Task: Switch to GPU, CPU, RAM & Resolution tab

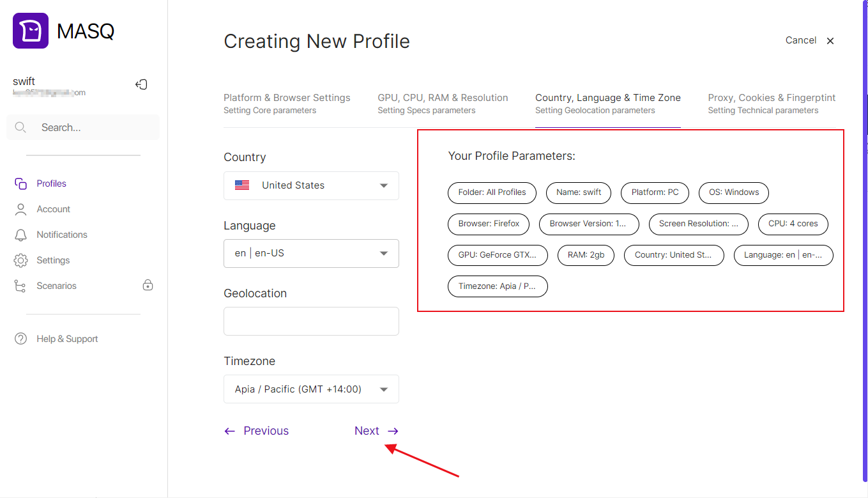Action: (443, 103)
